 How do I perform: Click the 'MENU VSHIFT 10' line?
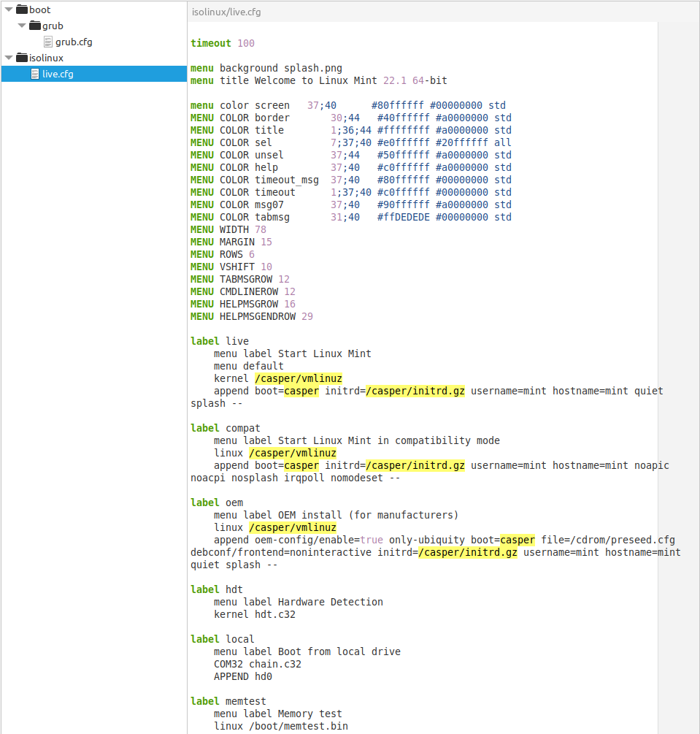click(x=231, y=267)
